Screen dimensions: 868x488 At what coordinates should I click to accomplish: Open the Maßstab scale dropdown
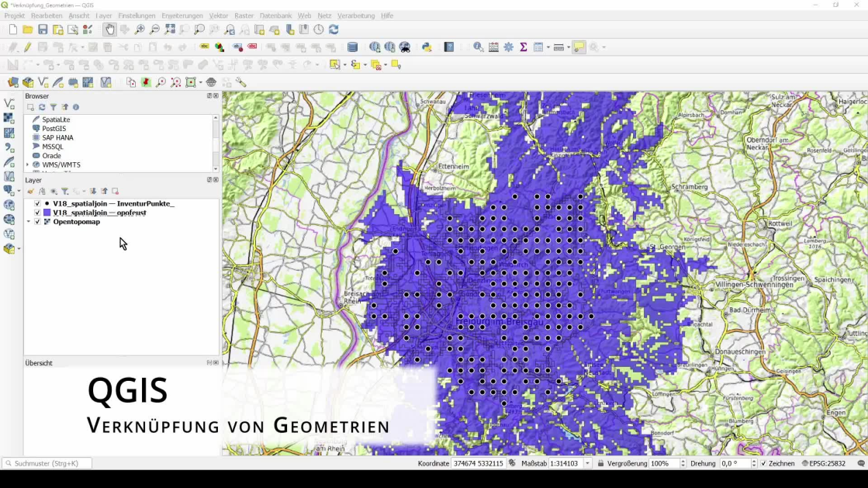tap(586, 463)
